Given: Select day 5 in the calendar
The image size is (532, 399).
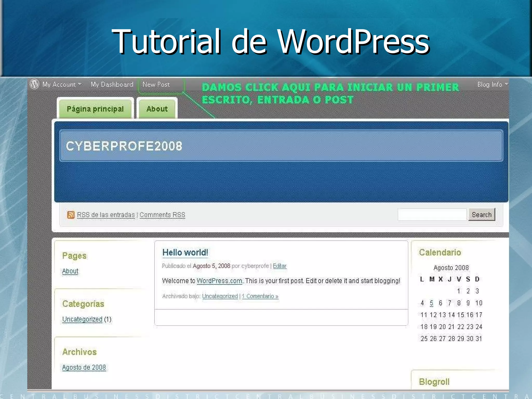Looking at the screenshot, I should 431,303.
